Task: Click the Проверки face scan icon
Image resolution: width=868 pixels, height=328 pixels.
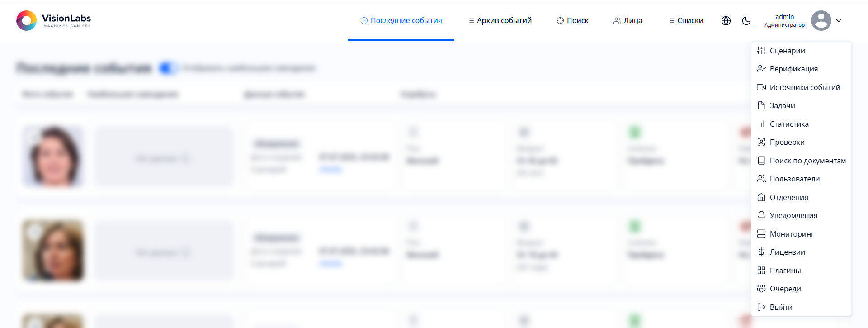Action: click(x=761, y=142)
